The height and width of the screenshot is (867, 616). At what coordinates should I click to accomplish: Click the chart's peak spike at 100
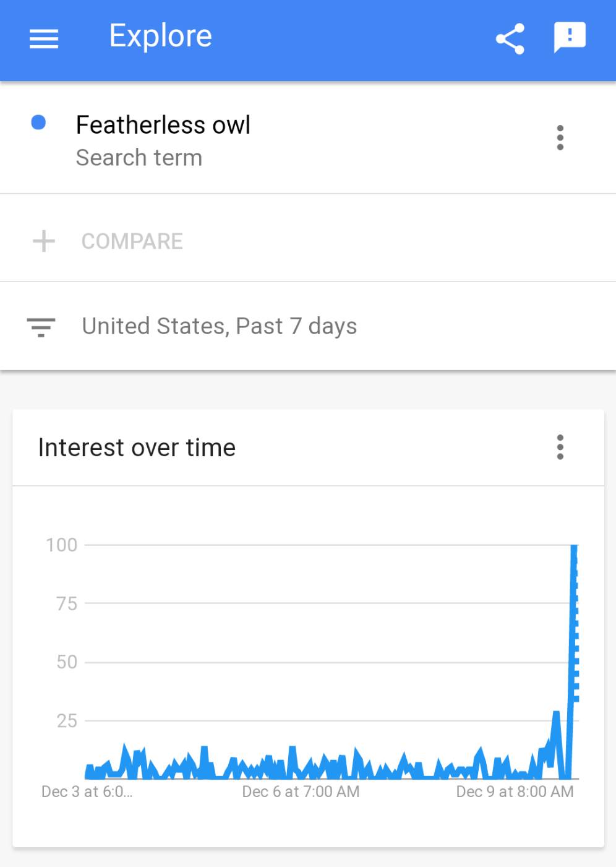[x=574, y=547]
